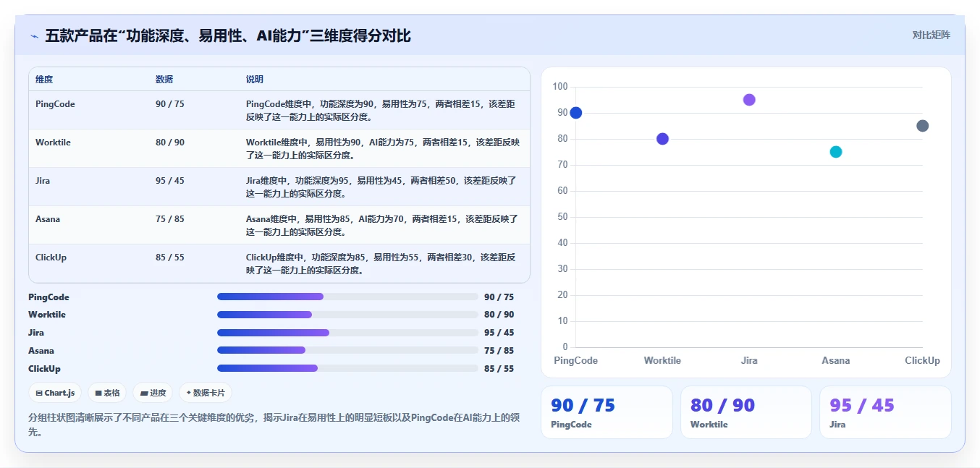Select the 进度 tag chip
Screen dimensions: 980x468
tap(153, 393)
